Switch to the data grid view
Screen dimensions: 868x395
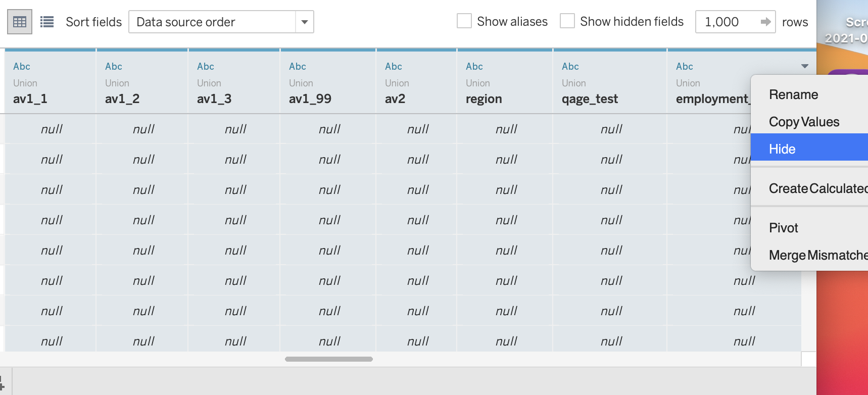(20, 22)
